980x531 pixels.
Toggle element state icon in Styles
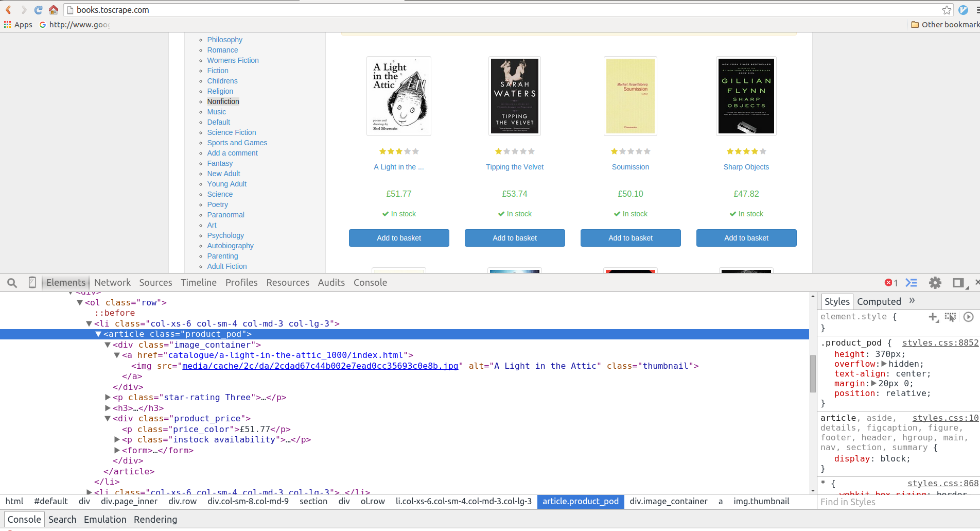pos(950,317)
